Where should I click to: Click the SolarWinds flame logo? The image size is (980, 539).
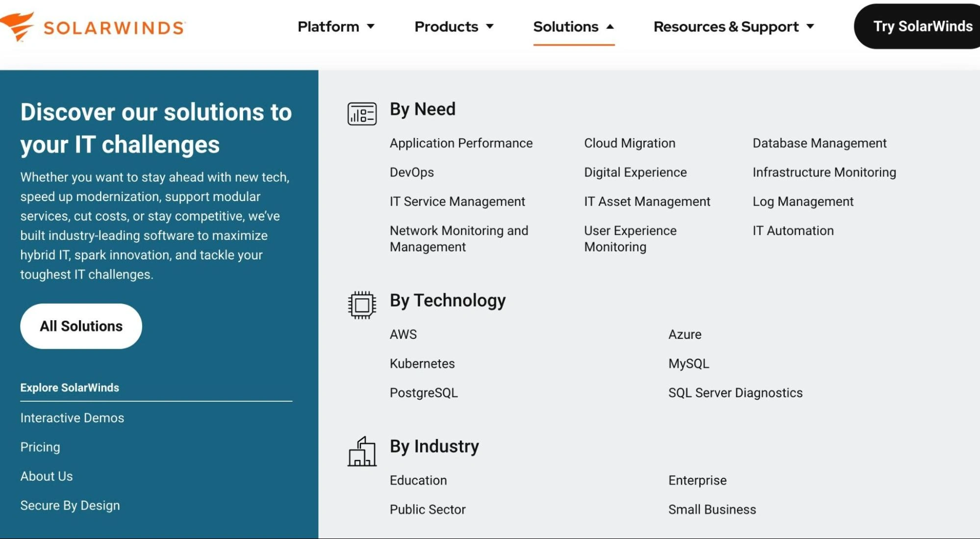coord(17,26)
